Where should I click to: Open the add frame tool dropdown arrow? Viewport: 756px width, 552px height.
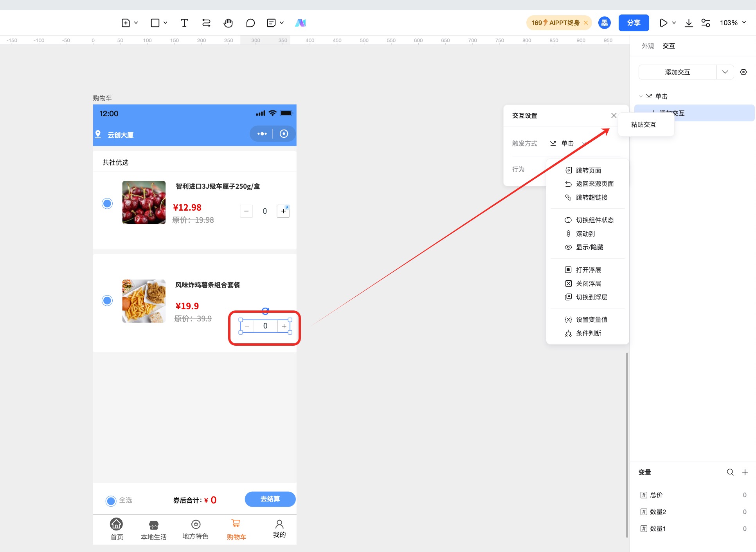[136, 23]
